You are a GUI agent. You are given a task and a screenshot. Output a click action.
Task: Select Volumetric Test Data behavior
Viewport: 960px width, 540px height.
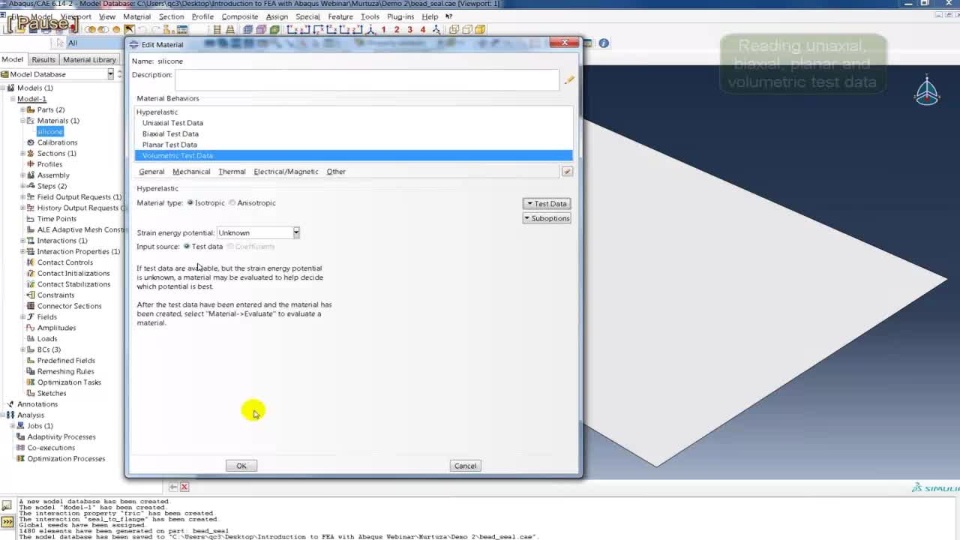coord(354,156)
